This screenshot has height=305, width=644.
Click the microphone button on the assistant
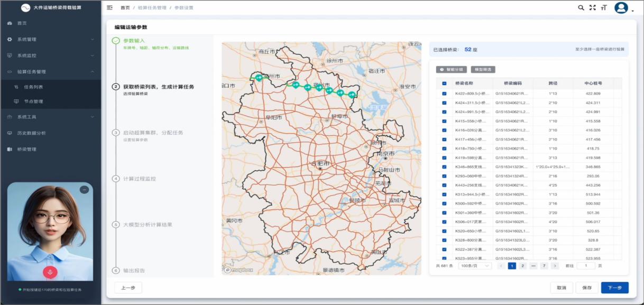pyautogui.click(x=50, y=272)
